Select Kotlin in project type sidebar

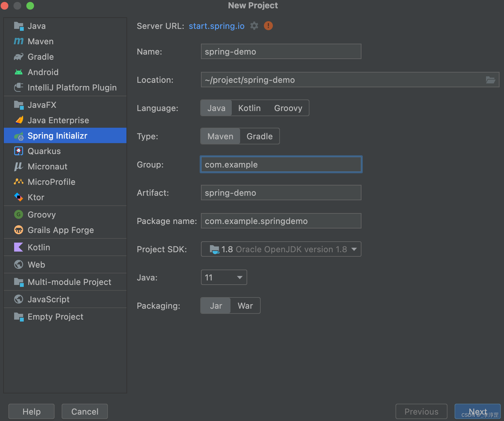65,247
